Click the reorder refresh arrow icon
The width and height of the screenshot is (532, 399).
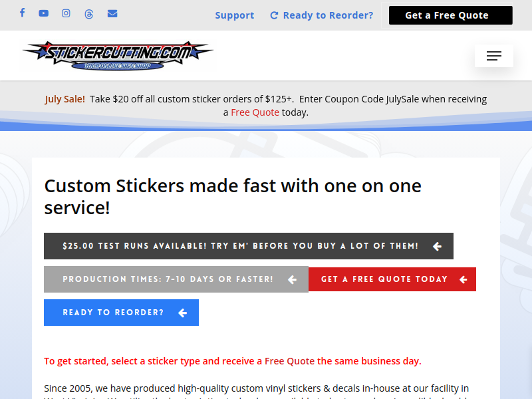click(x=274, y=15)
